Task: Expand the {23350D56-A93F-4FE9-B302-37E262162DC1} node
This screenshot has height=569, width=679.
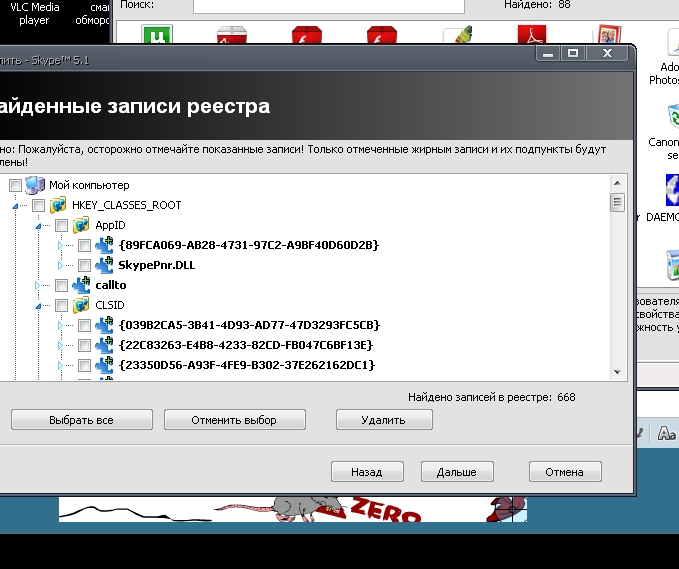Action: [x=60, y=365]
